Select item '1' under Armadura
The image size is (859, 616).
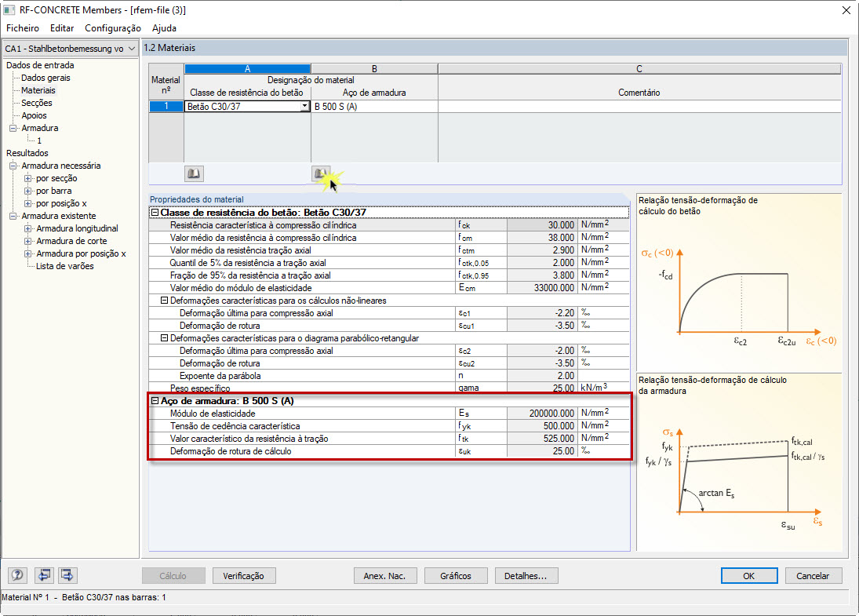(x=39, y=140)
